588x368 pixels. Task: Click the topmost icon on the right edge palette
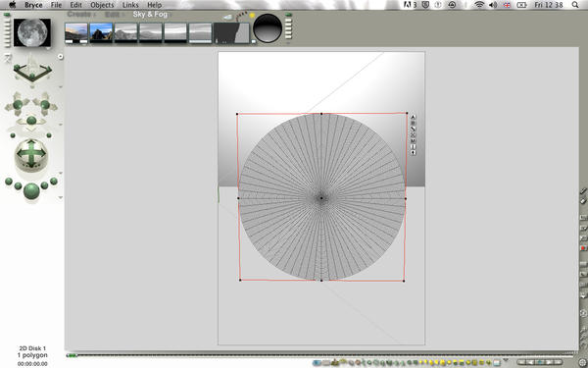pos(583,191)
